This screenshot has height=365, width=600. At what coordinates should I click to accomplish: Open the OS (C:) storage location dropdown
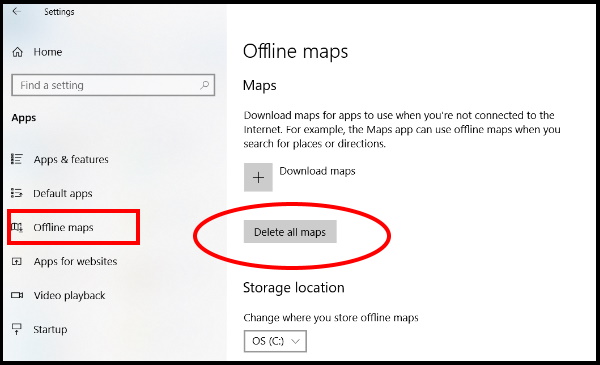tap(275, 341)
